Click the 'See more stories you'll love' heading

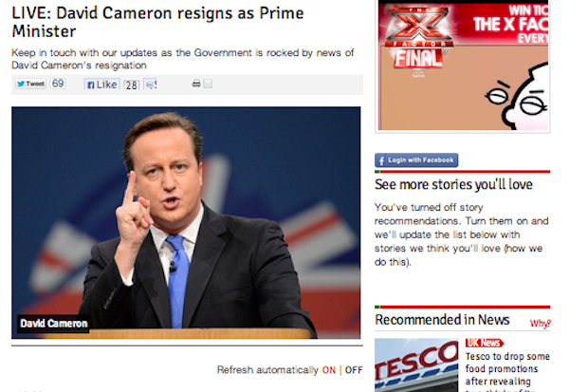pos(453,184)
